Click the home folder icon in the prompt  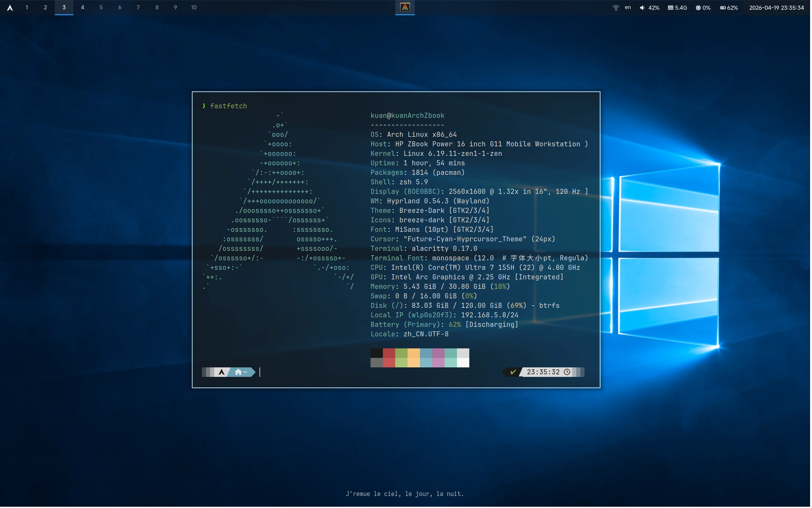pyautogui.click(x=239, y=372)
